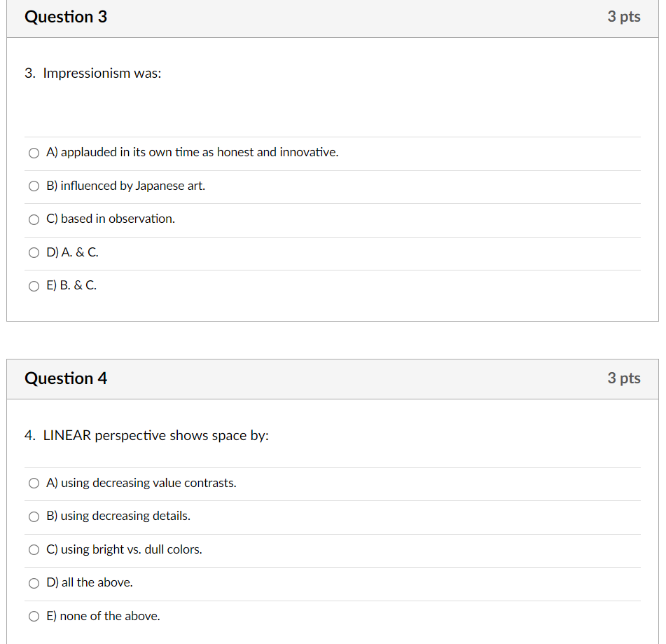Select "A) using decreasing value contrasts"
The width and height of the screenshot is (666, 644).
tap(34, 483)
